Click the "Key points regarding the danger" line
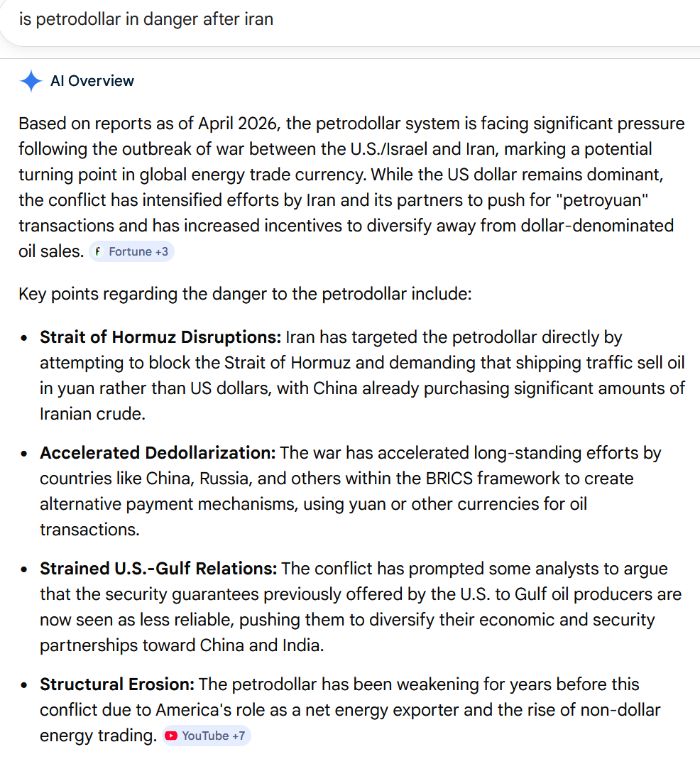This screenshot has height=759, width=700. click(x=245, y=294)
